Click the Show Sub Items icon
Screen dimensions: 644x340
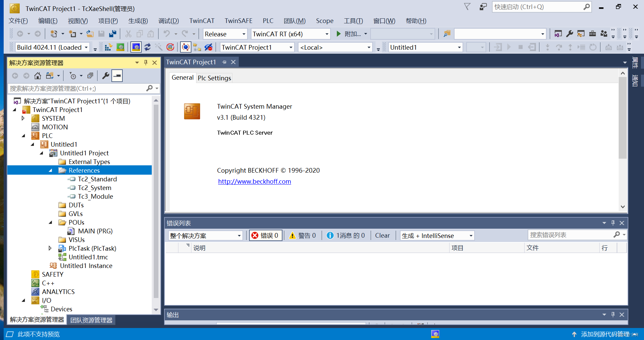[197, 47]
